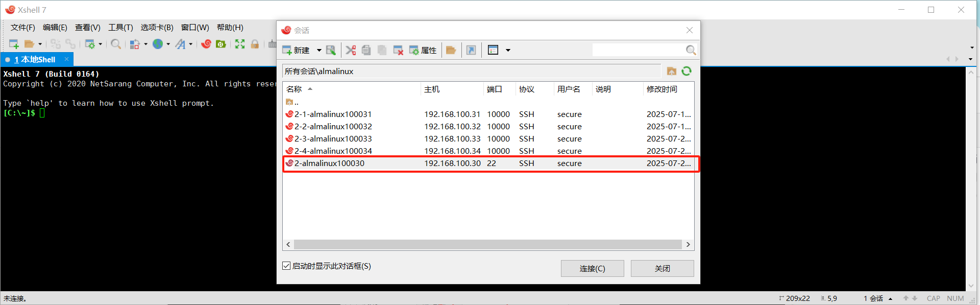Screen dimensions: 980x305
Task: Sort by the 修改时间 column header
Action: (x=668, y=89)
